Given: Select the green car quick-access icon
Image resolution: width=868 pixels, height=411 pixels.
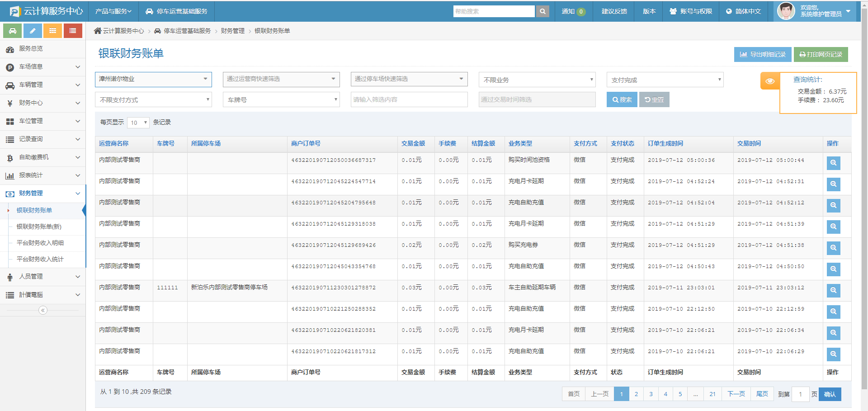Looking at the screenshot, I should [12, 30].
